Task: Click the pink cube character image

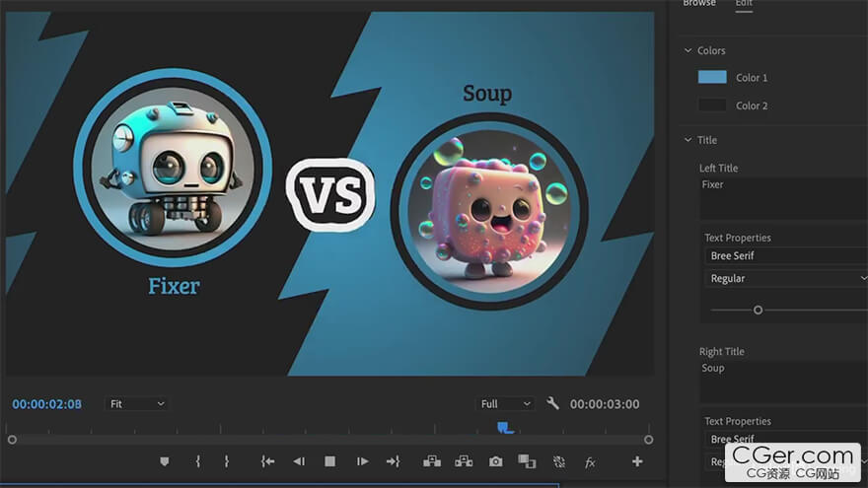Action: pyautogui.click(x=489, y=211)
